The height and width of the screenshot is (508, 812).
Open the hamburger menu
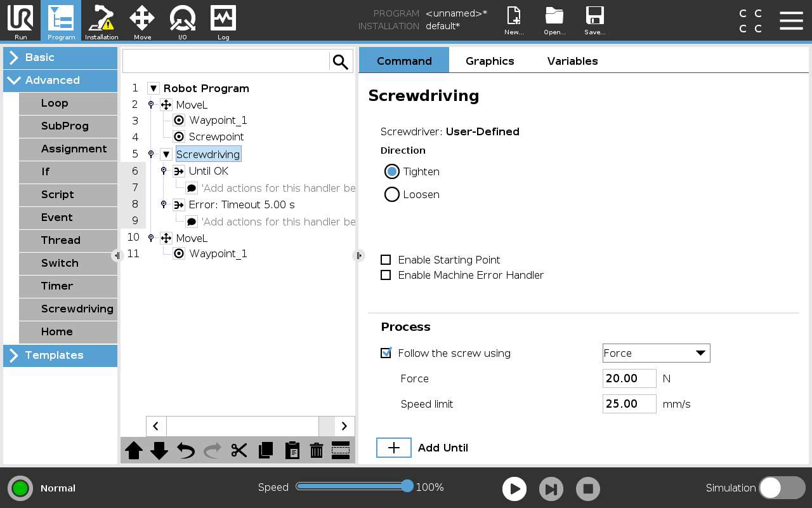coord(791,20)
